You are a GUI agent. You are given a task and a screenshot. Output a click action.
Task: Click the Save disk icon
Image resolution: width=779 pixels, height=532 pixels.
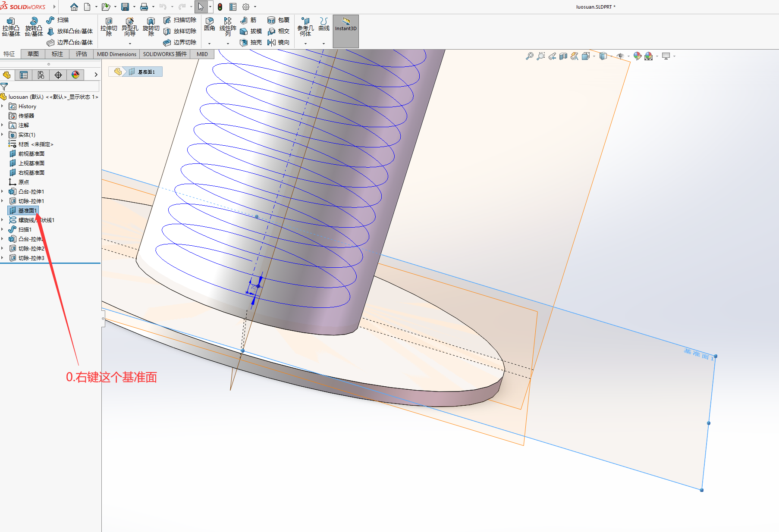click(125, 7)
